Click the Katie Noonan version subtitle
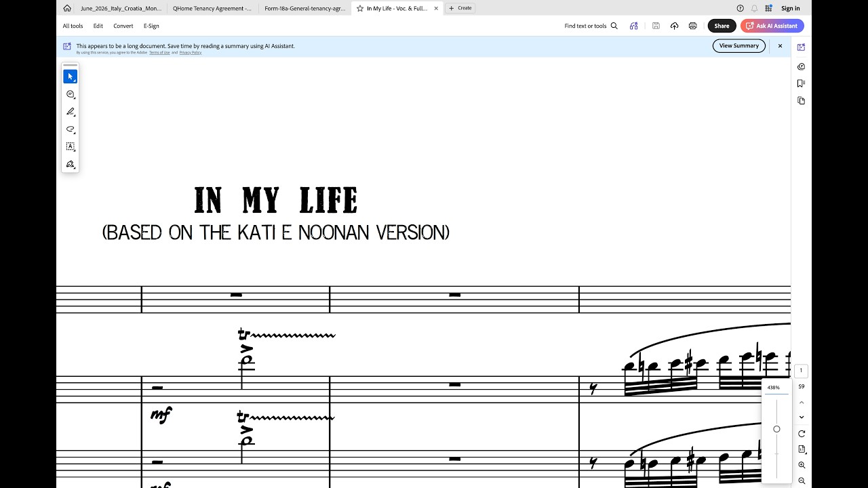Viewport: 868px width, 488px height. click(x=276, y=232)
